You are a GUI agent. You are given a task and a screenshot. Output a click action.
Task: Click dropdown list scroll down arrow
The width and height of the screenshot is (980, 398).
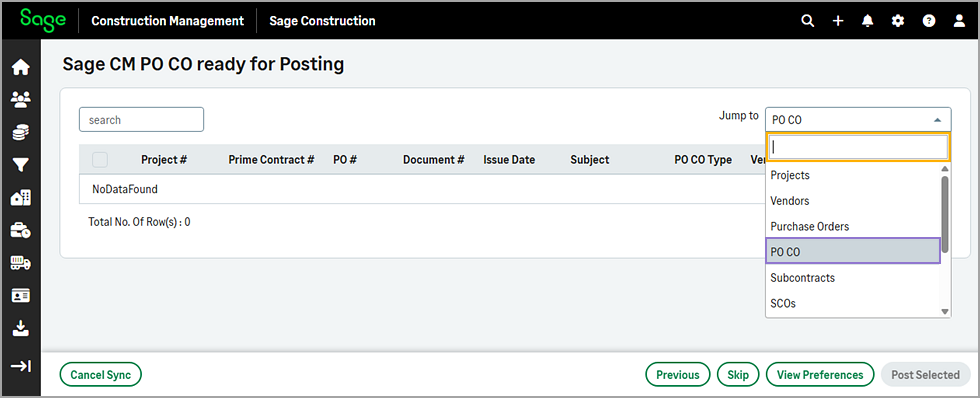[945, 311]
